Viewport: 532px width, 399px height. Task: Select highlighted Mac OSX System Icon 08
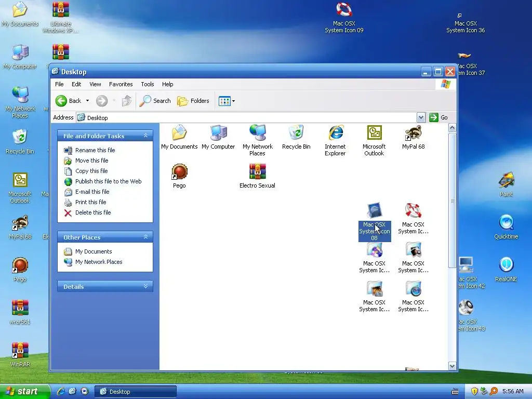[374, 221]
